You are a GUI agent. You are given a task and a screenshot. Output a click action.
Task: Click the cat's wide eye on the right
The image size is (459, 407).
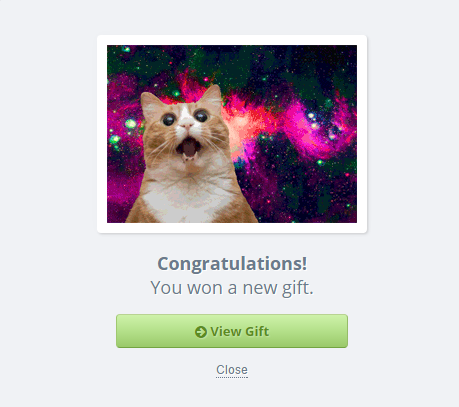201,116
